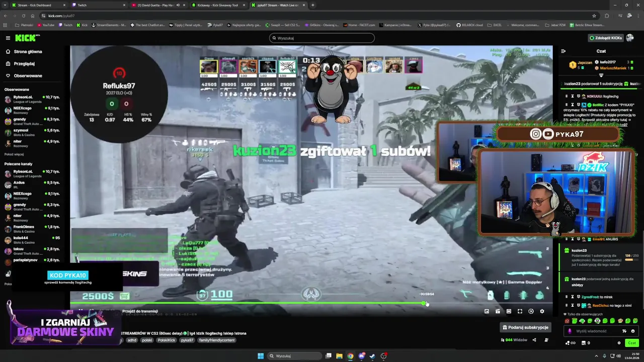Focus the Wyszukaj search field at top

[x=322, y=38]
